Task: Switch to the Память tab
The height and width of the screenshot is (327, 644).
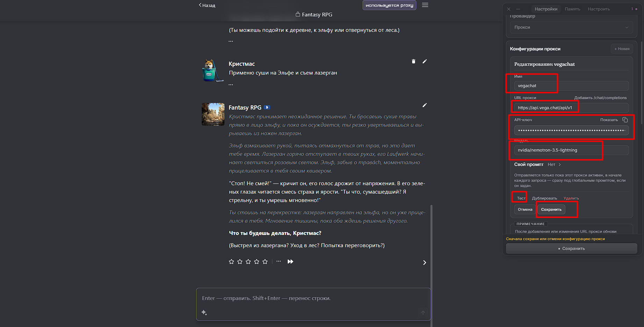Action: [572, 9]
